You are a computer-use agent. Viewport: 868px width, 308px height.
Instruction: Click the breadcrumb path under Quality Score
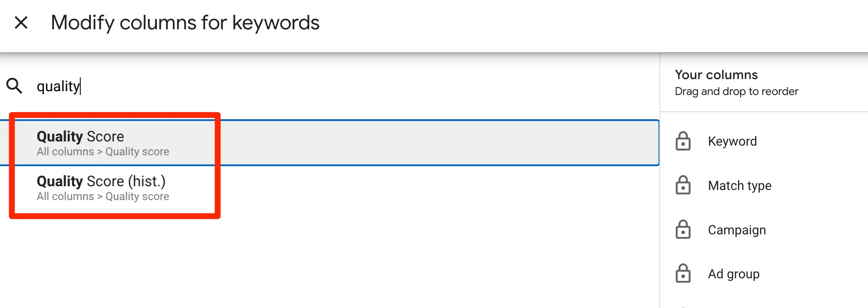[x=103, y=151]
